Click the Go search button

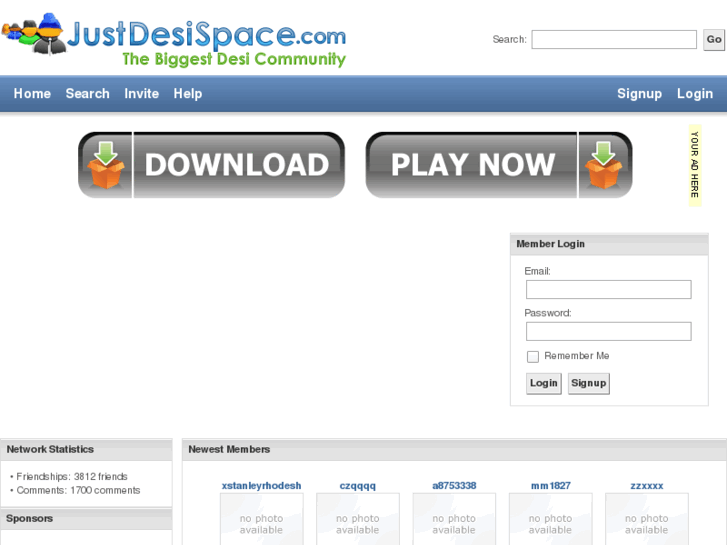[x=714, y=39]
